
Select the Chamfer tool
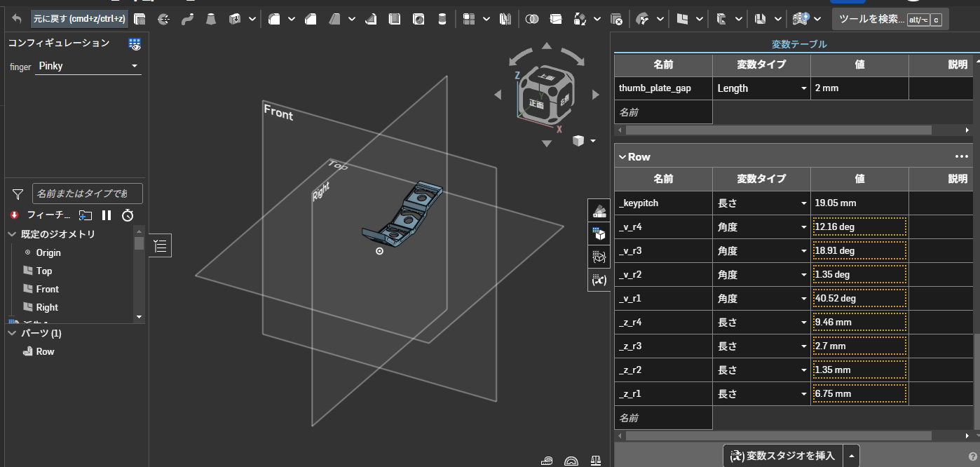[311, 19]
